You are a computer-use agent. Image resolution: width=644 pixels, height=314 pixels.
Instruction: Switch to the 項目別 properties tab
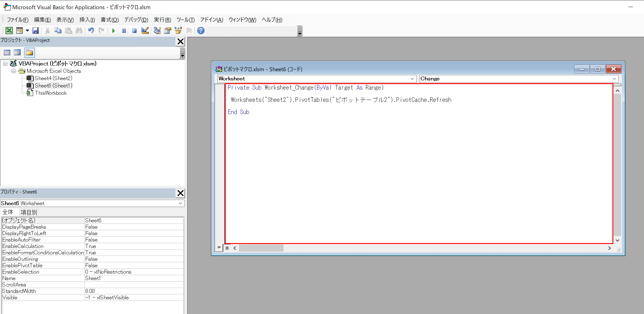click(29, 212)
